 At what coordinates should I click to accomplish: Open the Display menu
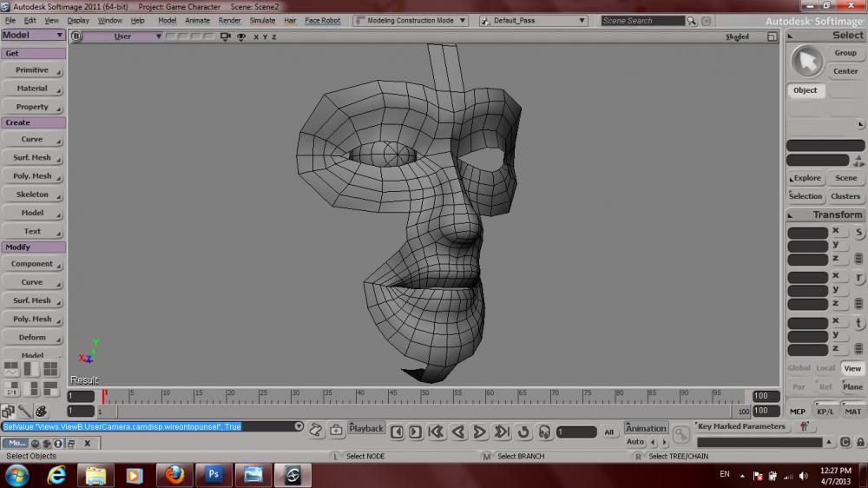(78, 21)
